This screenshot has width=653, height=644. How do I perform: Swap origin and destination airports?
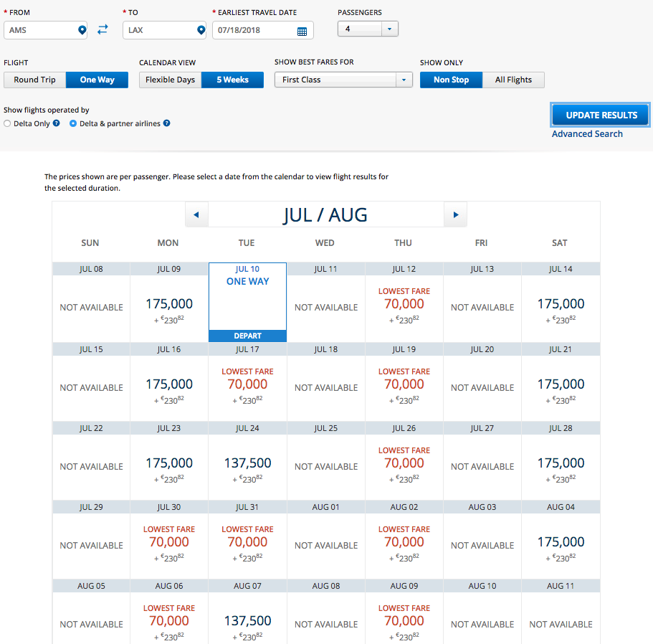pos(103,30)
